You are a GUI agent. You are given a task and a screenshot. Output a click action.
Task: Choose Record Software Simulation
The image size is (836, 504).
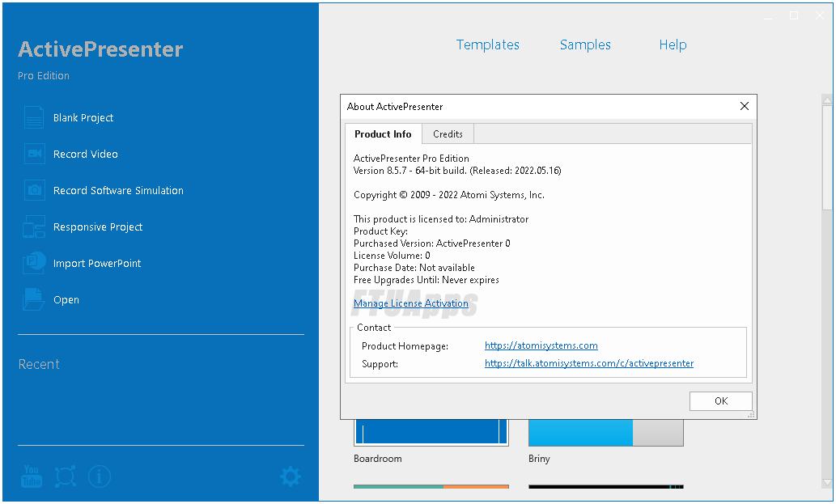click(118, 190)
